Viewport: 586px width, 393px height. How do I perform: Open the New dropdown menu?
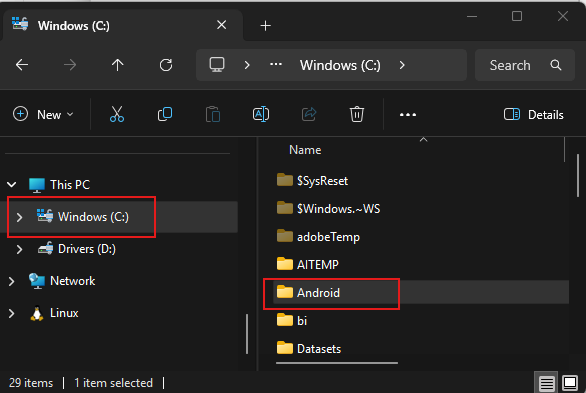43,114
